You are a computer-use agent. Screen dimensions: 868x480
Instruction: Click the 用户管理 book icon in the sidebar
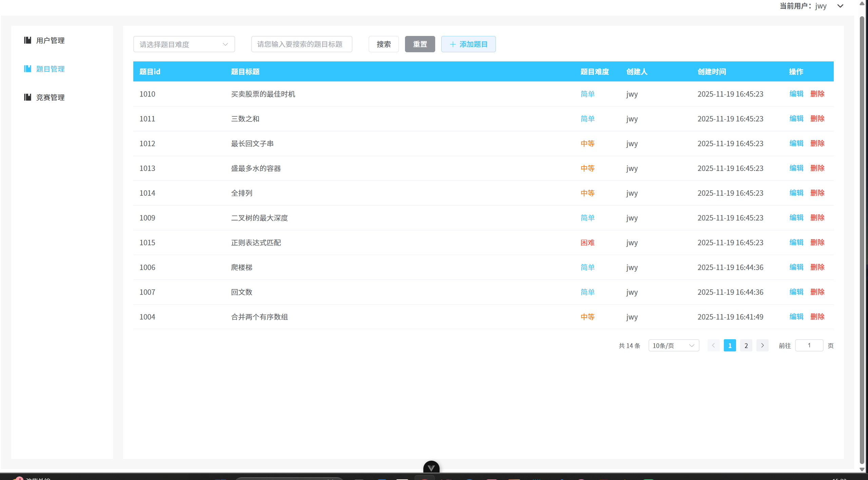coord(27,40)
